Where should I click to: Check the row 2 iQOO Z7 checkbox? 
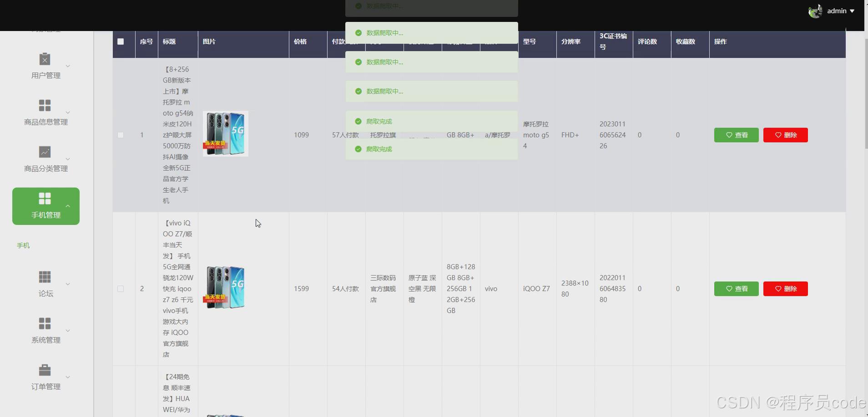click(x=121, y=289)
